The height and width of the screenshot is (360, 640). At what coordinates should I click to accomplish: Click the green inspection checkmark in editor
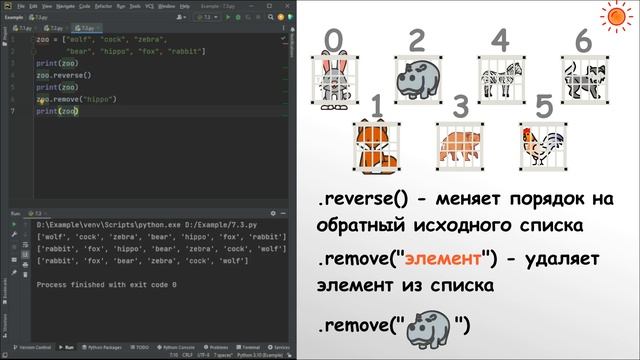click(x=284, y=38)
